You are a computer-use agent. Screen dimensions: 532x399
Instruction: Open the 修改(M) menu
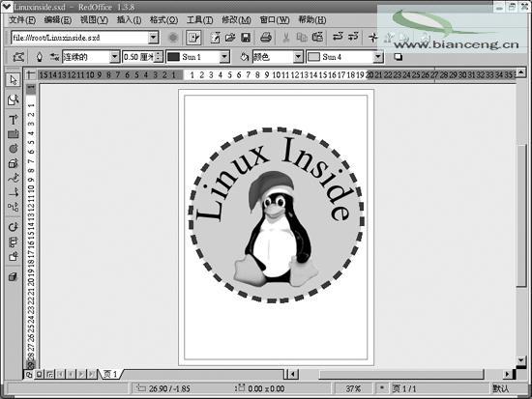pyautogui.click(x=236, y=20)
